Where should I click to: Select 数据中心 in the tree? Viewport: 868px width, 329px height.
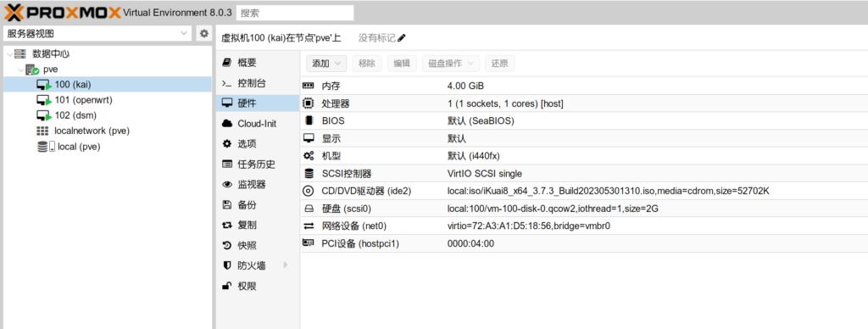[50, 54]
